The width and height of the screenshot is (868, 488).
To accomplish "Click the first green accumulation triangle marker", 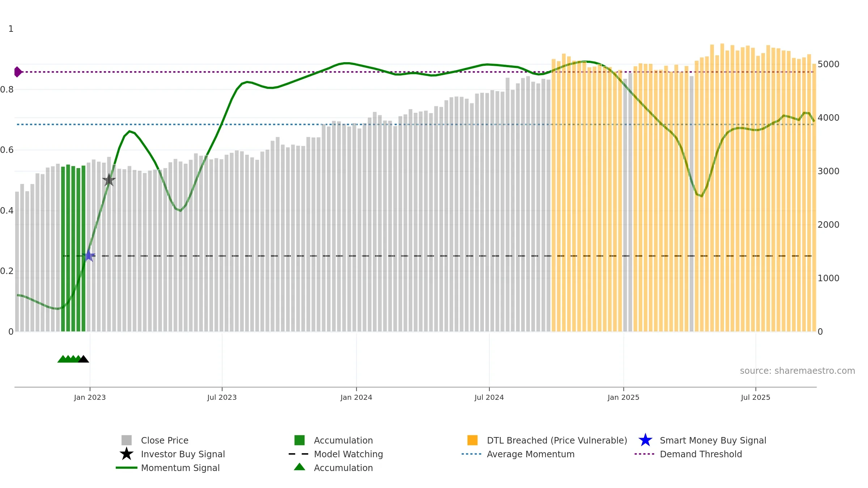I will [x=63, y=359].
